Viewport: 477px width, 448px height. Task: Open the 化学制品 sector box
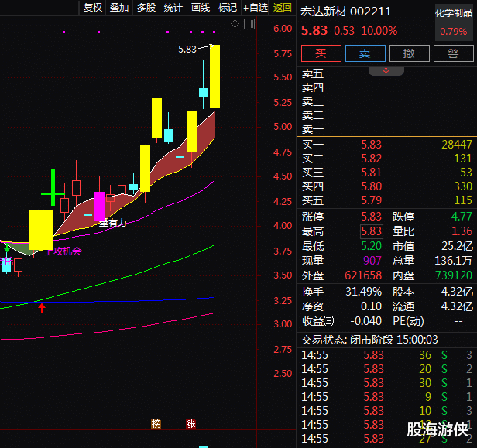[454, 22]
